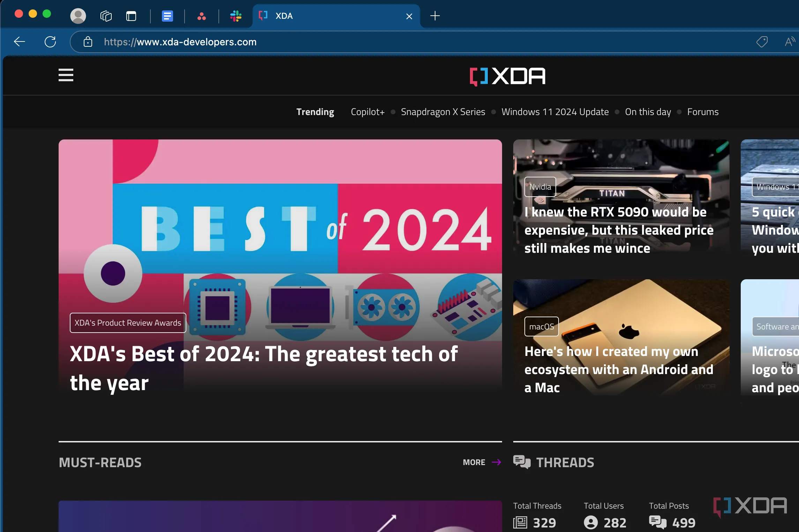Click the MUST-READS section heading
This screenshot has width=799, height=532.
click(100, 463)
